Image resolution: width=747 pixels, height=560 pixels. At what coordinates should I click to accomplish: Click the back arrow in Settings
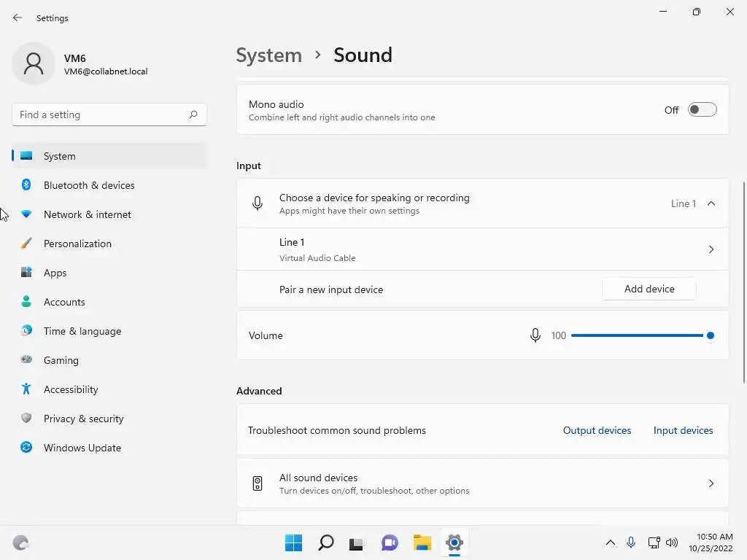[x=18, y=17]
